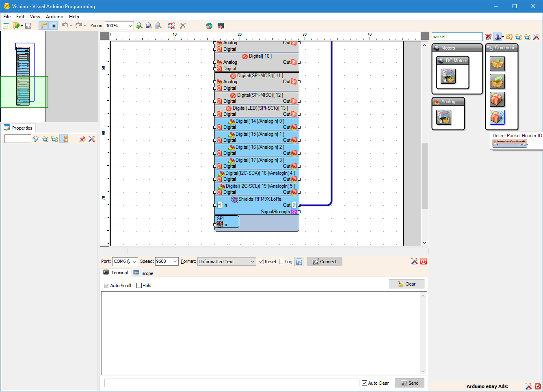Enable the Log checkbox
This screenshot has height=392, width=543.
(281, 261)
